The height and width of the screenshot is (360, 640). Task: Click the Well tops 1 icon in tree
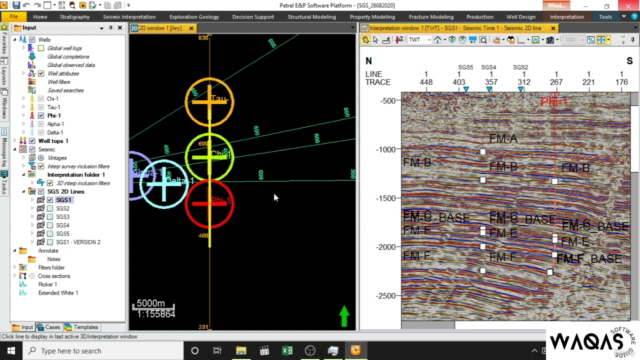(x=23, y=141)
